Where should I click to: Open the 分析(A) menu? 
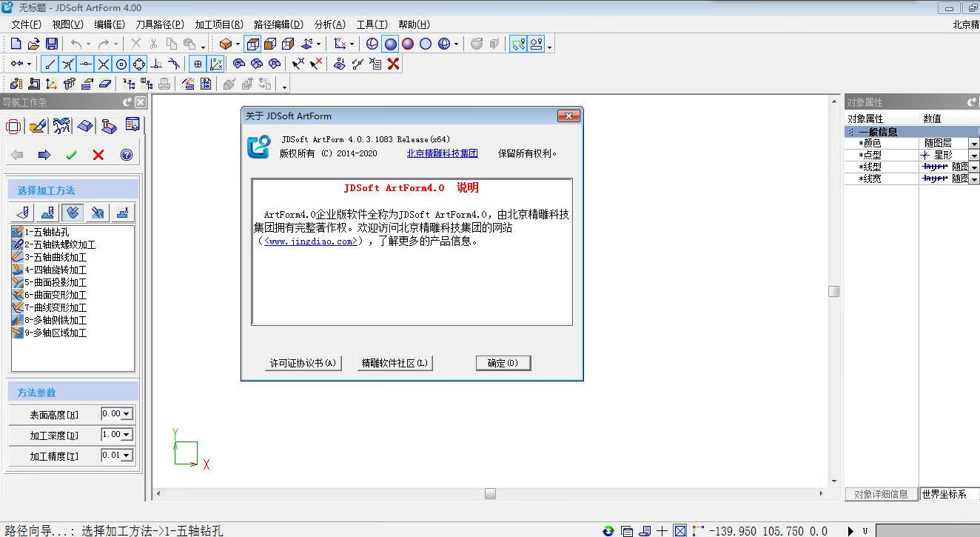329,24
